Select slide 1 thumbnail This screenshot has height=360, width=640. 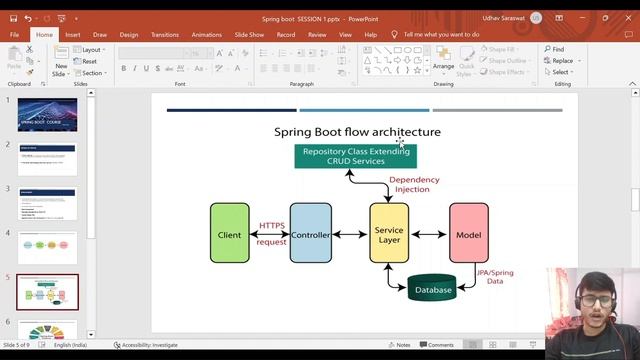click(47, 115)
